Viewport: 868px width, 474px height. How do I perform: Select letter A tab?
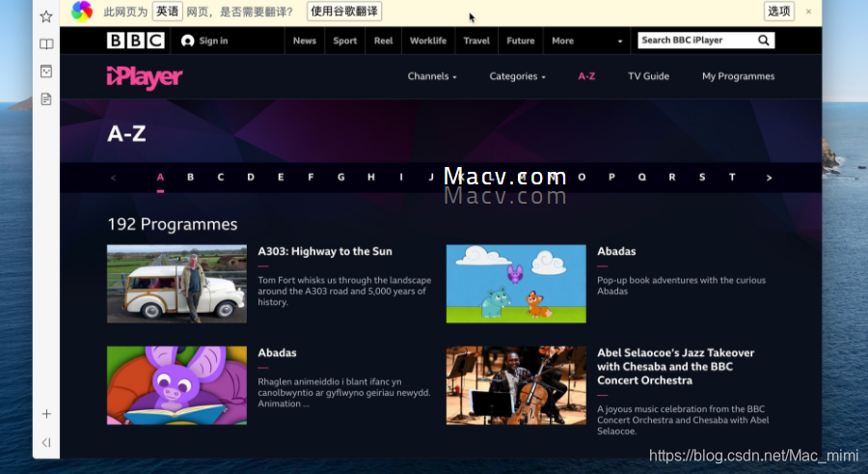click(160, 178)
